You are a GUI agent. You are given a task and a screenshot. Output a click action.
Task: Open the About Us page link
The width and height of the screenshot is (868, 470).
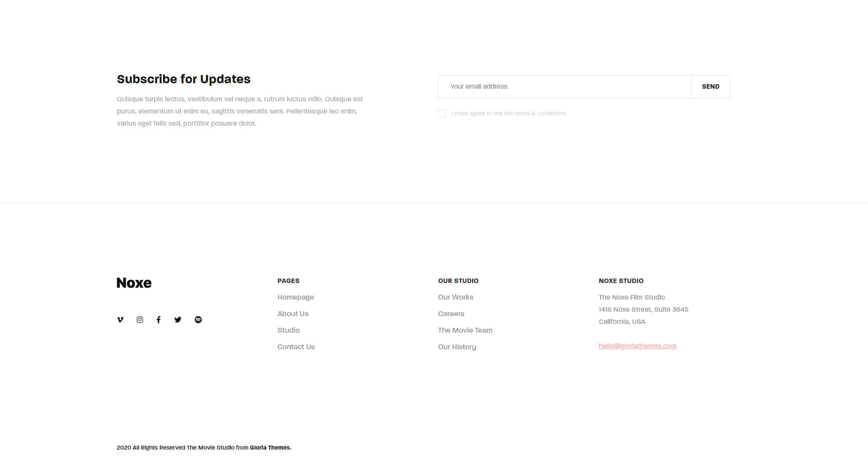click(293, 314)
